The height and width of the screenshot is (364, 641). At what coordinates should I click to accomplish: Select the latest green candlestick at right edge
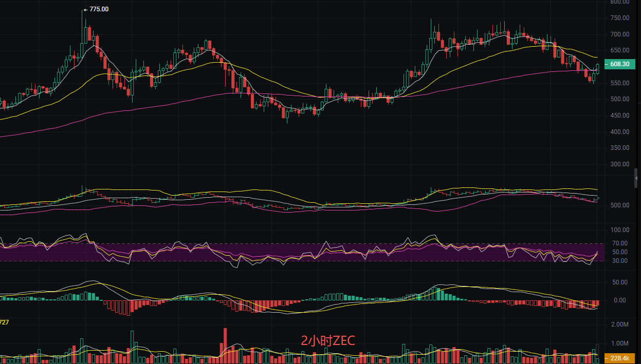[x=598, y=68]
